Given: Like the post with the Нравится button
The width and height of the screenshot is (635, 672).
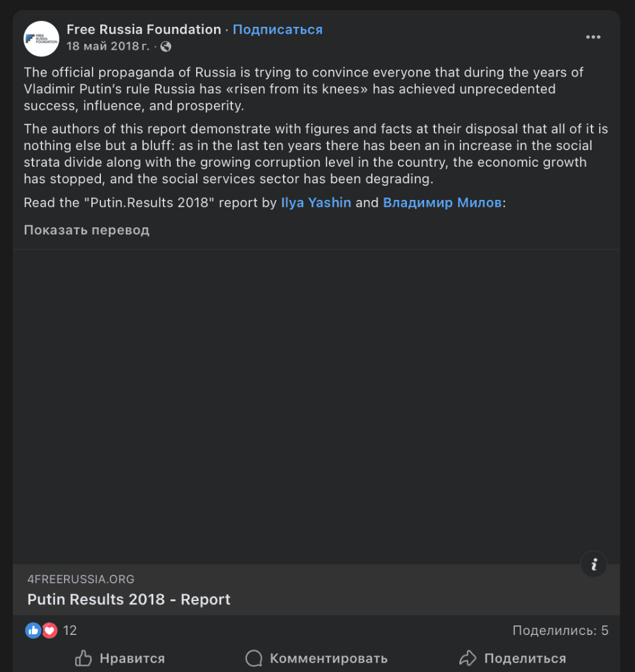Looking at the screenshot, I should 119,658.
